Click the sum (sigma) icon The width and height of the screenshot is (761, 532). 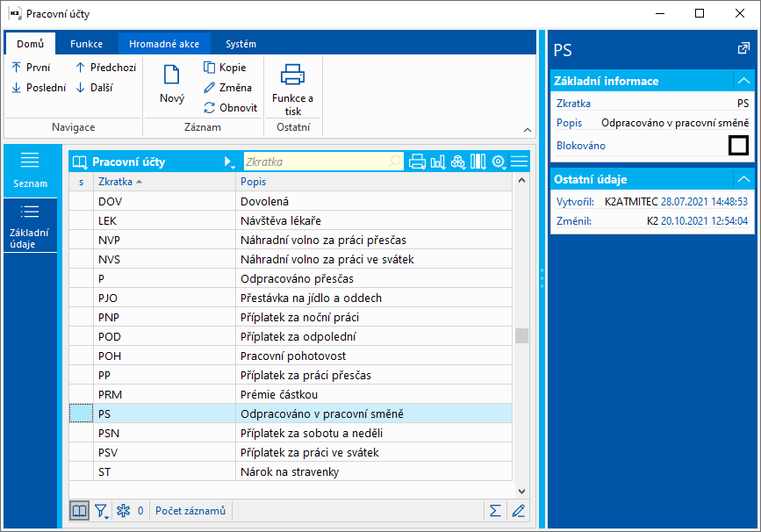coord(495,511)
